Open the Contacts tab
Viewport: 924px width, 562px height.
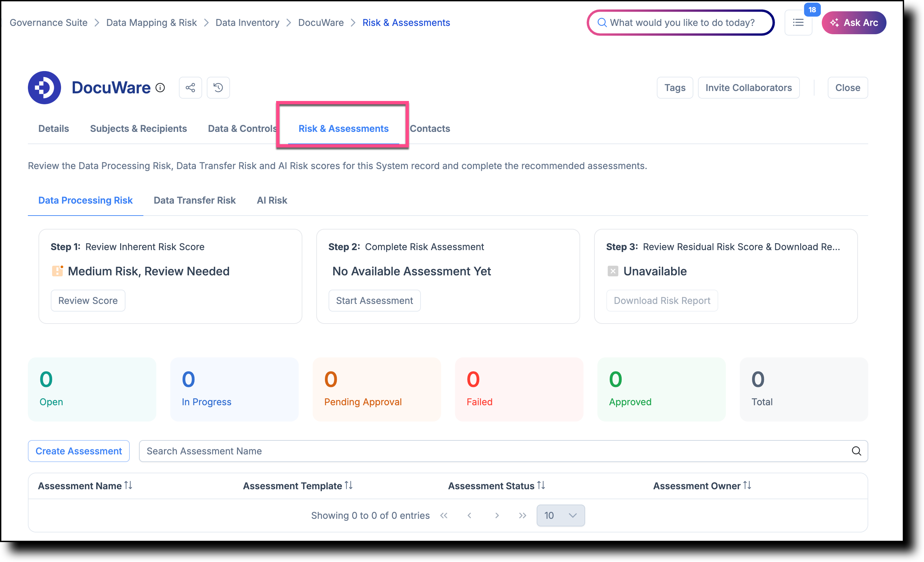point(430,129)
